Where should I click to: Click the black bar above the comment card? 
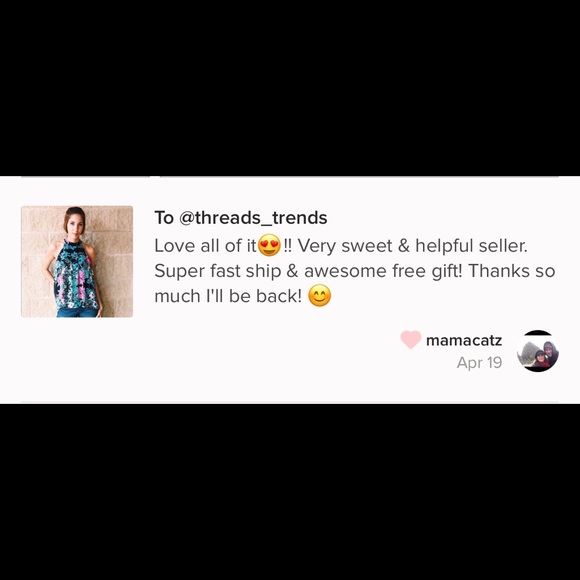point(290,88)
